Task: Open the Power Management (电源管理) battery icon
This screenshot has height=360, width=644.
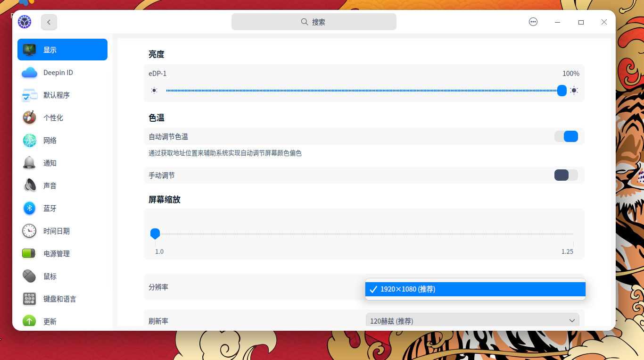Action: click(29, 253)
